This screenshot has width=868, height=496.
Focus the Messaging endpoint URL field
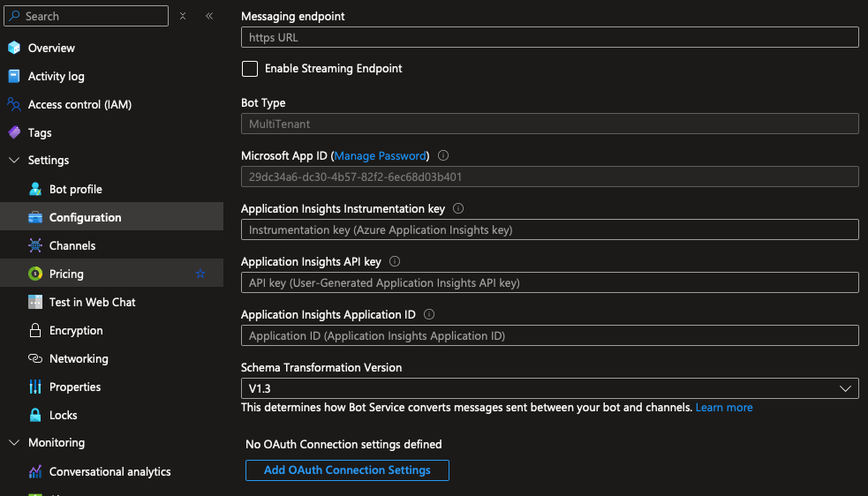(x=549, y=37)
